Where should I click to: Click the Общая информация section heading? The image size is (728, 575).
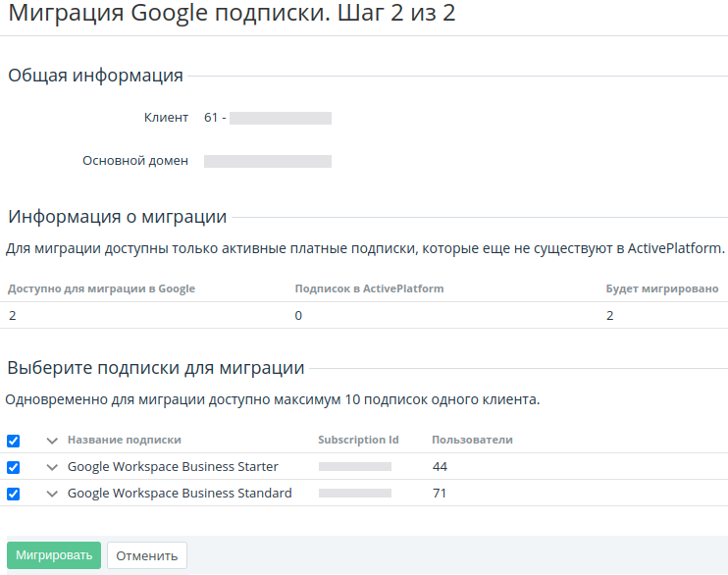click(x=95, y=76)
